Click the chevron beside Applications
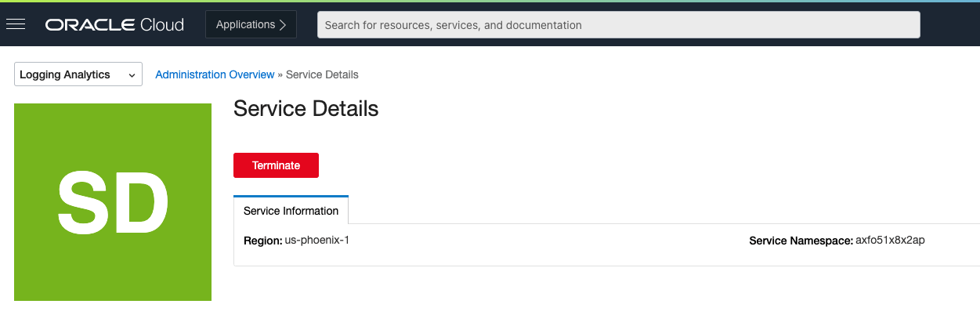980x333 pixels. coord(282,25)
